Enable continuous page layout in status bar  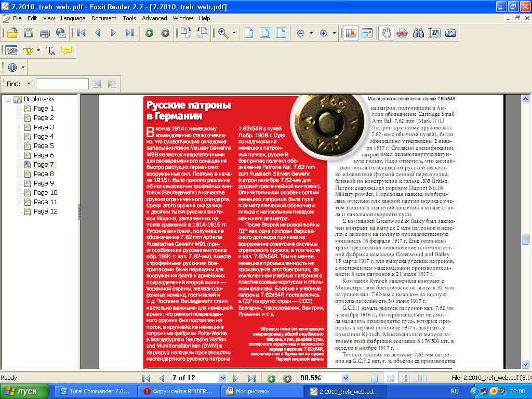pyautogui.click(x=391, y=378)
